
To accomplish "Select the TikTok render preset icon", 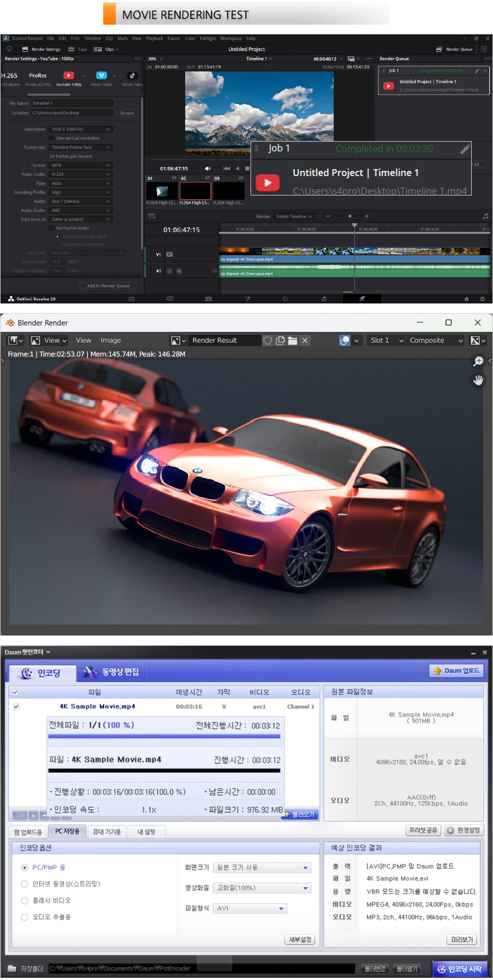I will point(132,76).
